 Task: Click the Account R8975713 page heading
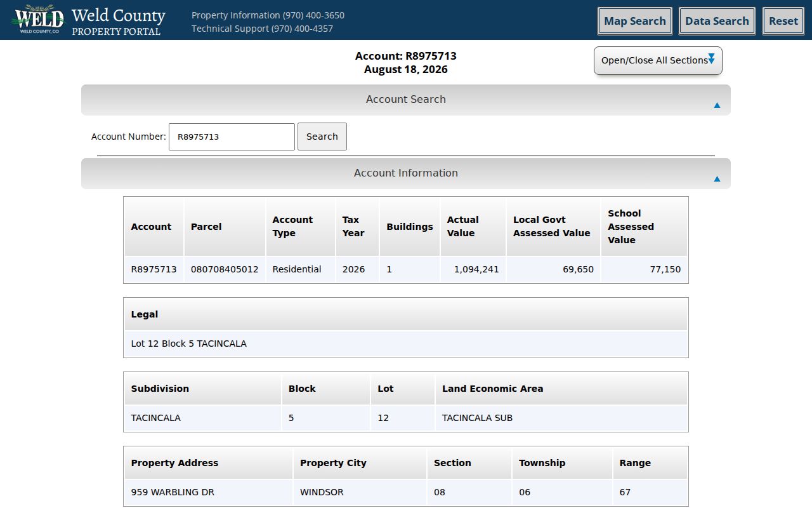tap(406, 56)
